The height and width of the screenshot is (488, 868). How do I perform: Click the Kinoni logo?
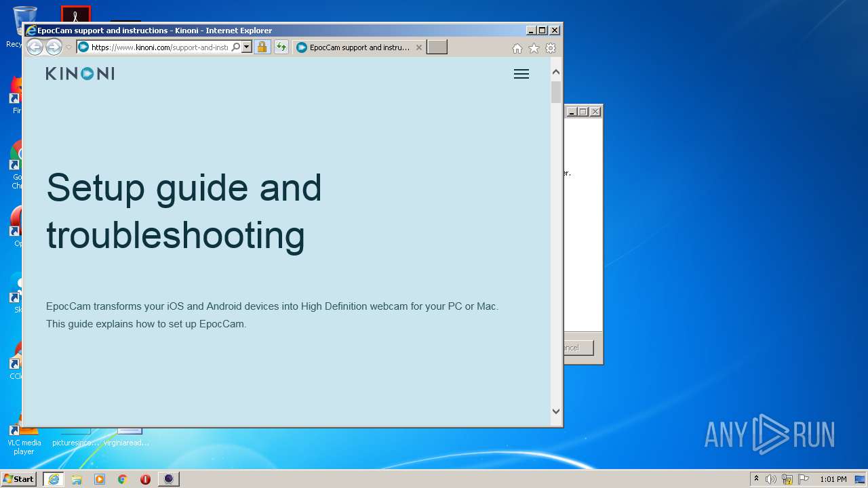(x=80, y=73)
